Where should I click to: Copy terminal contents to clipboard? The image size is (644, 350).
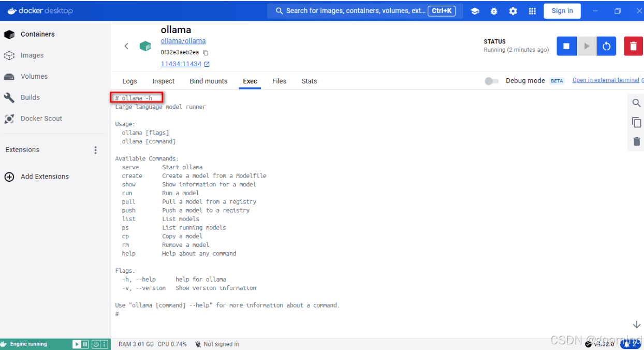[x=636, y=122]
